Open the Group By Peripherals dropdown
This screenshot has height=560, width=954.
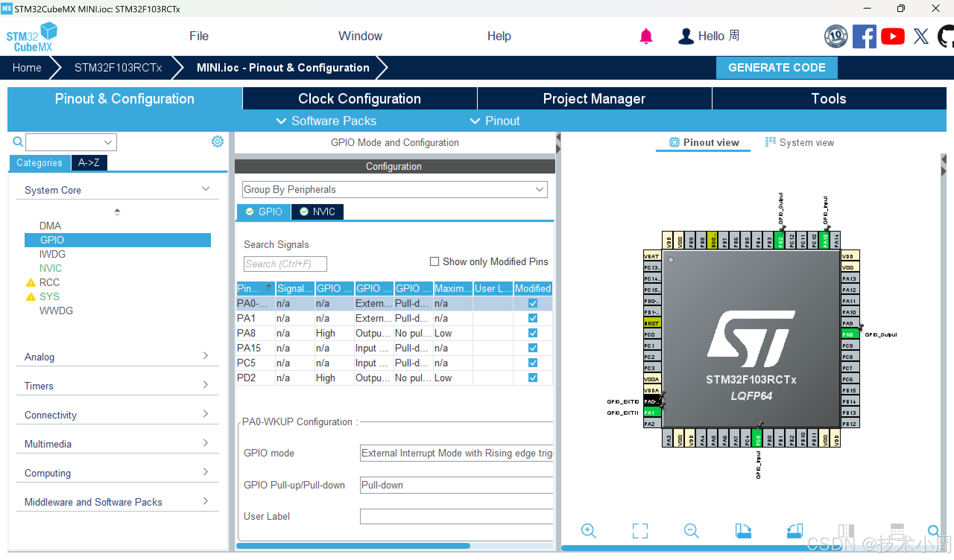click(x=395, y=189)
